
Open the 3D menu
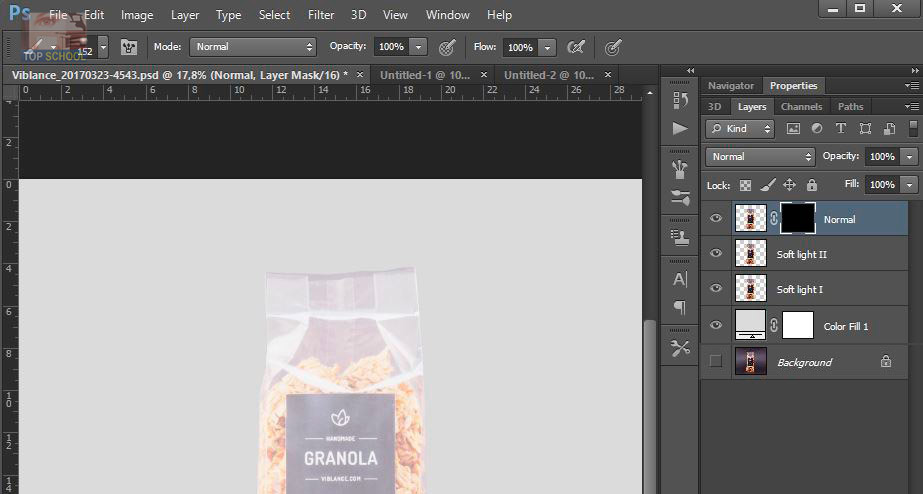pos(358,15)
